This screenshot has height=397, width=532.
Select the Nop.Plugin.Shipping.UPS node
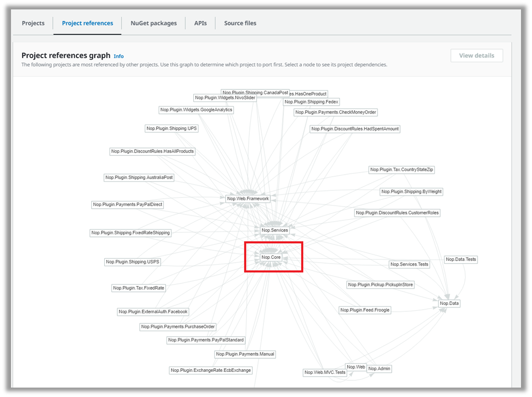pyautogui.click(x=171, y=128)
